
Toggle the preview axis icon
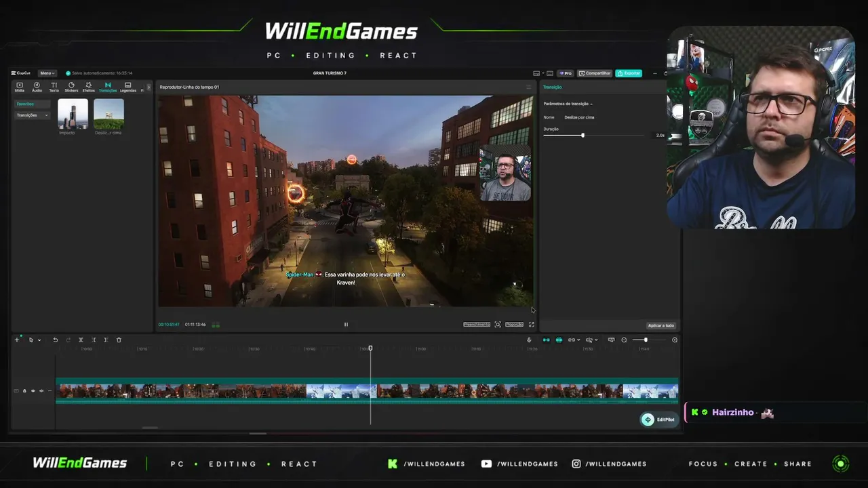click(x=589, y=340)
